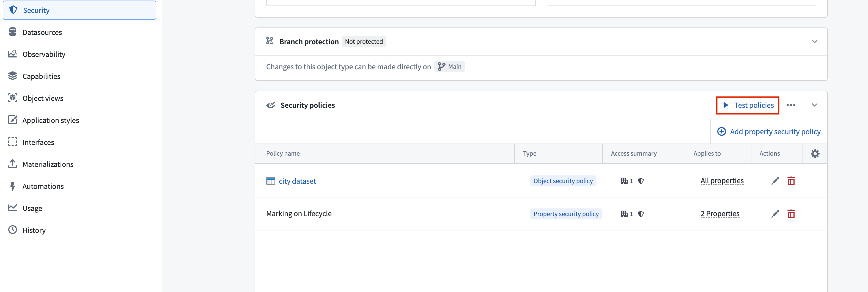Click the Branch protection branch icon
This screenshot has height=292, width=868.
click(270, 41)
